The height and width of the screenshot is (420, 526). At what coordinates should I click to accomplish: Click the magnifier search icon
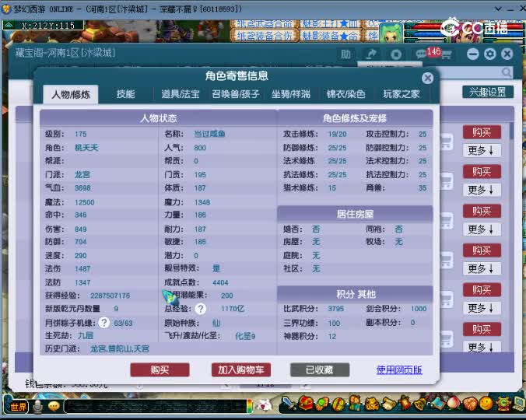507,72
